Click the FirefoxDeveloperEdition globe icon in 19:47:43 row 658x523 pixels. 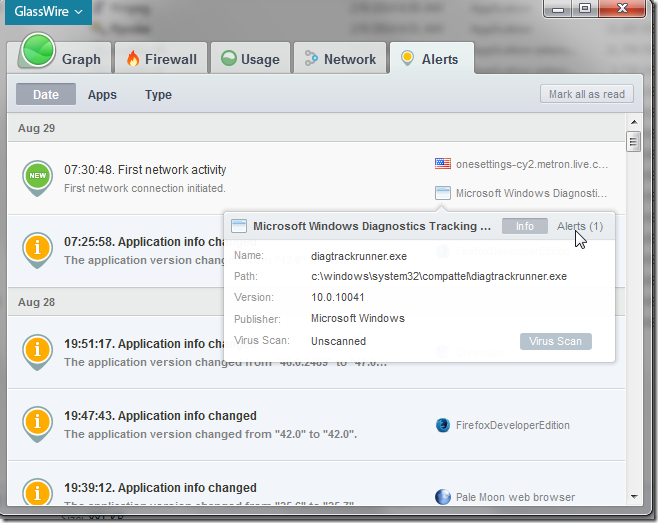click(x=443, y=425)
